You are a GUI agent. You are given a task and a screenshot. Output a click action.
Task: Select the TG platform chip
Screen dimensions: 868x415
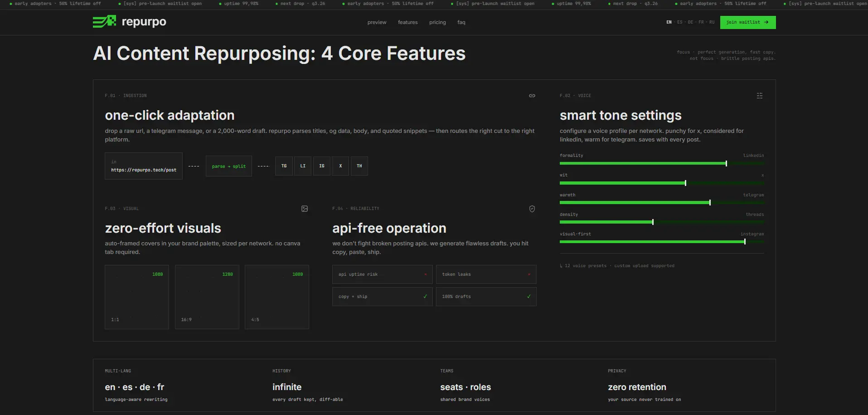coord(284,166)
